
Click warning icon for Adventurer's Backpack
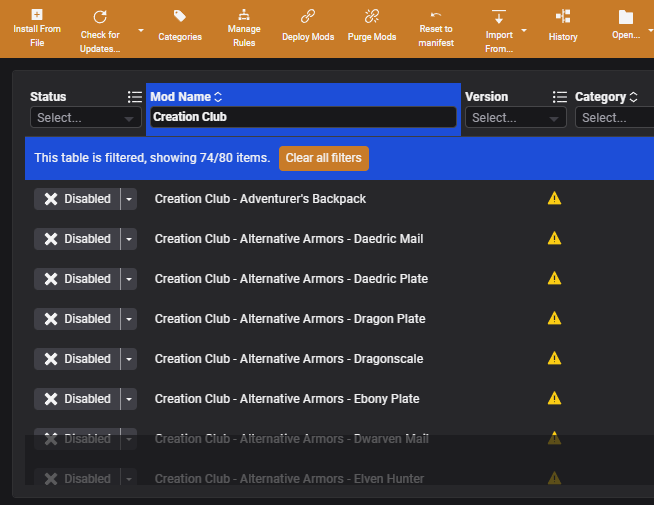coord(554,198)
